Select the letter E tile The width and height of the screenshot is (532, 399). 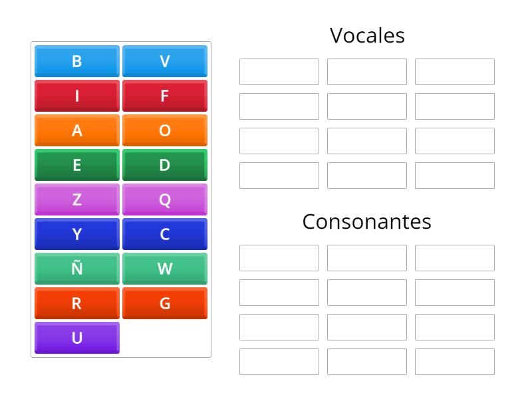coord(76,165)
